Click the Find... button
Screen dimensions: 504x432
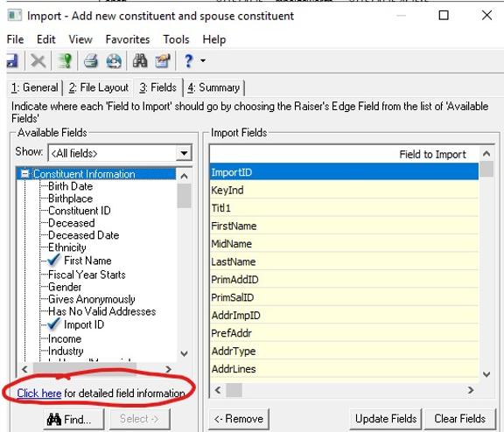point(73,419)
